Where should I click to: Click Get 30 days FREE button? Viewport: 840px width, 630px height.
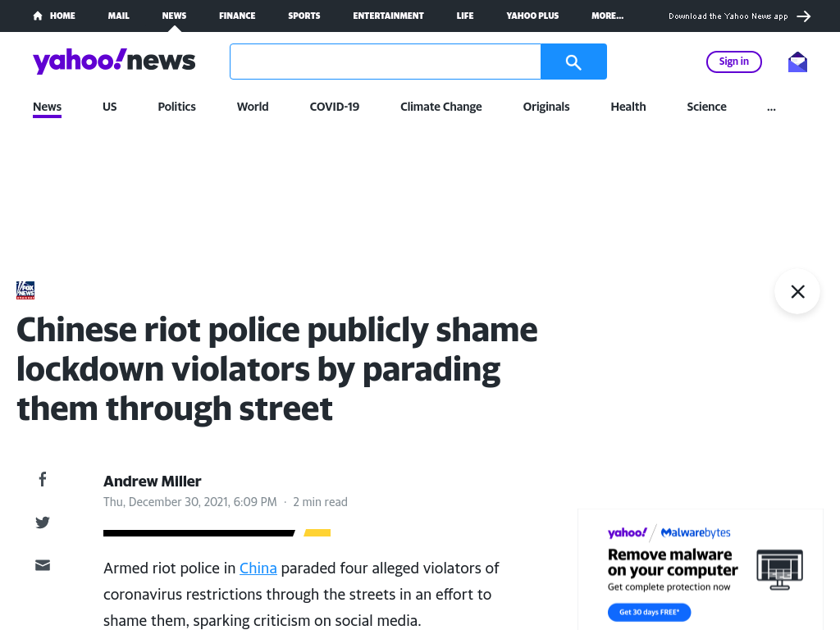tap(650, 612)
